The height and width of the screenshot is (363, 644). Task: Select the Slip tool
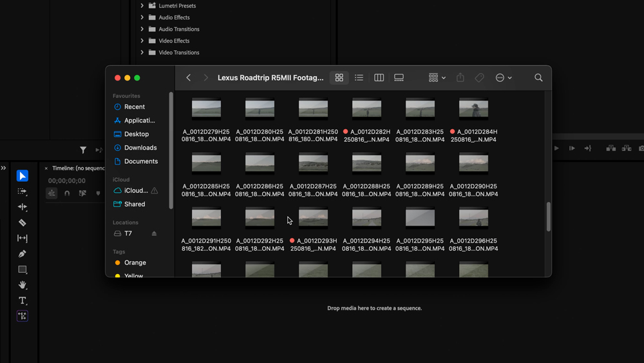coord(22,238)
